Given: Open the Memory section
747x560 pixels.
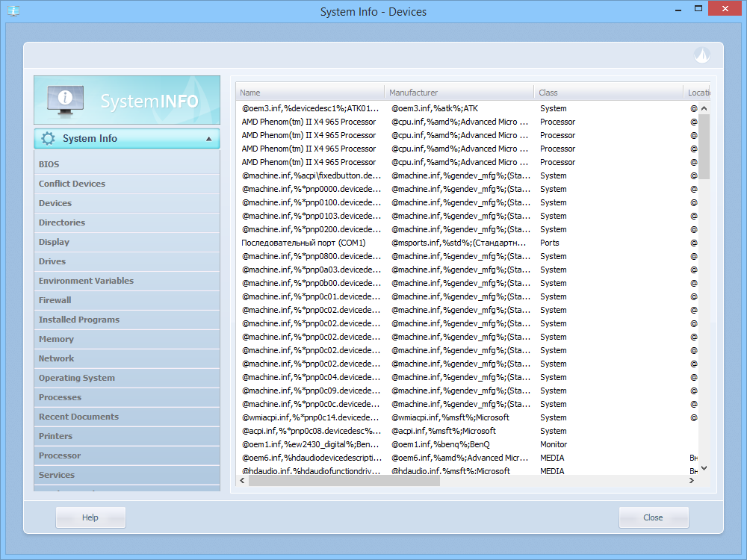Looking at the screenshot, I should (x=127, y=339).
